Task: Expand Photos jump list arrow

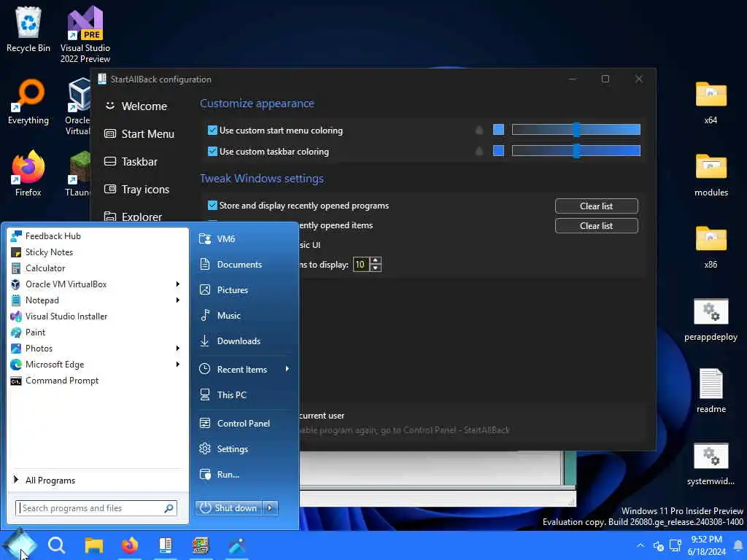Action: coord(178,349)
